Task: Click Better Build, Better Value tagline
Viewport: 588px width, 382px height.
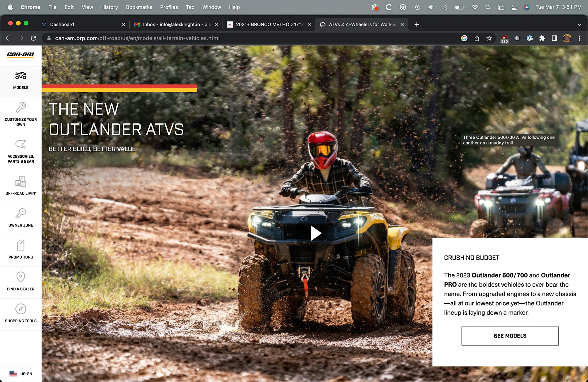Action: click(92, 149)
